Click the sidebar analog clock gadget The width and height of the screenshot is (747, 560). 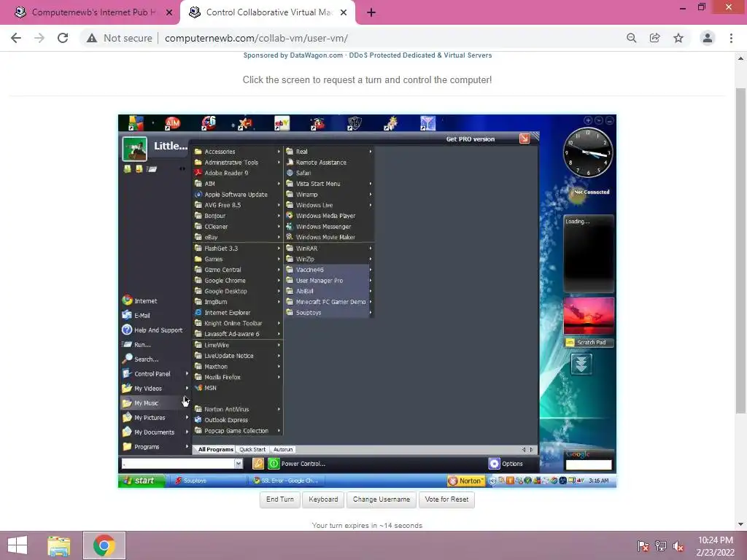[588, 152]
